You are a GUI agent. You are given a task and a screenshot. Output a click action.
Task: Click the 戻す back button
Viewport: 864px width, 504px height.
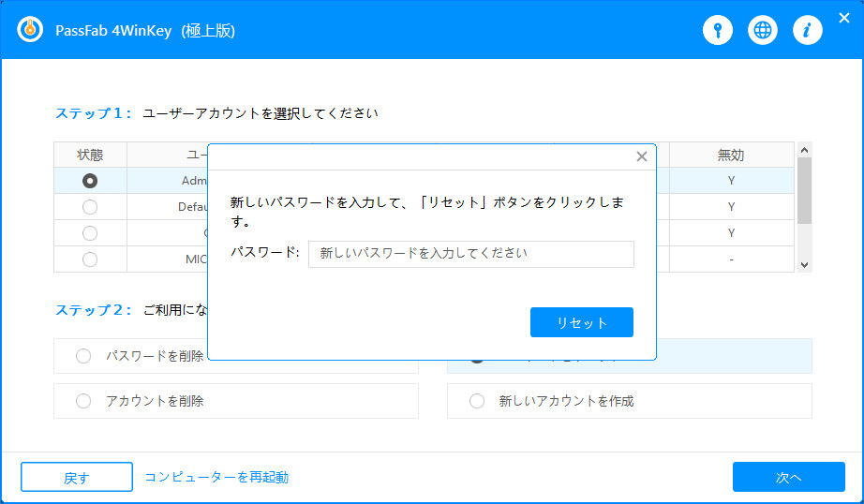pos(77,477)
